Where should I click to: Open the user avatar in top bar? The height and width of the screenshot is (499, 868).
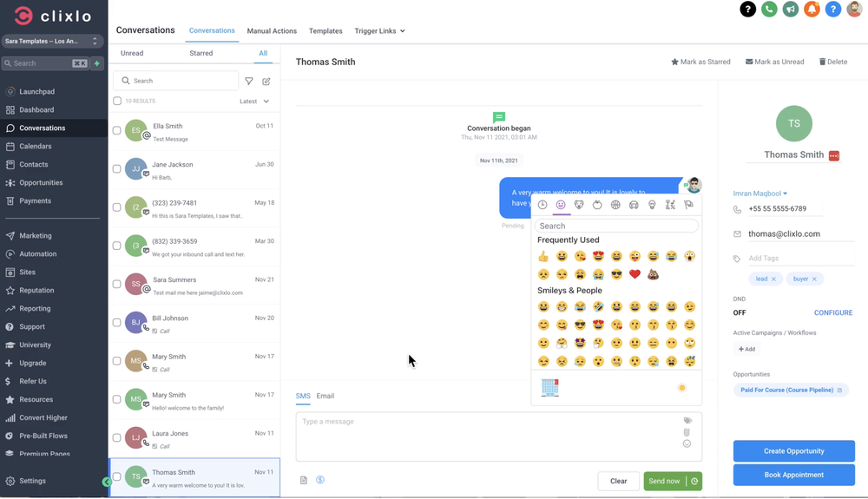click(855, 10)
